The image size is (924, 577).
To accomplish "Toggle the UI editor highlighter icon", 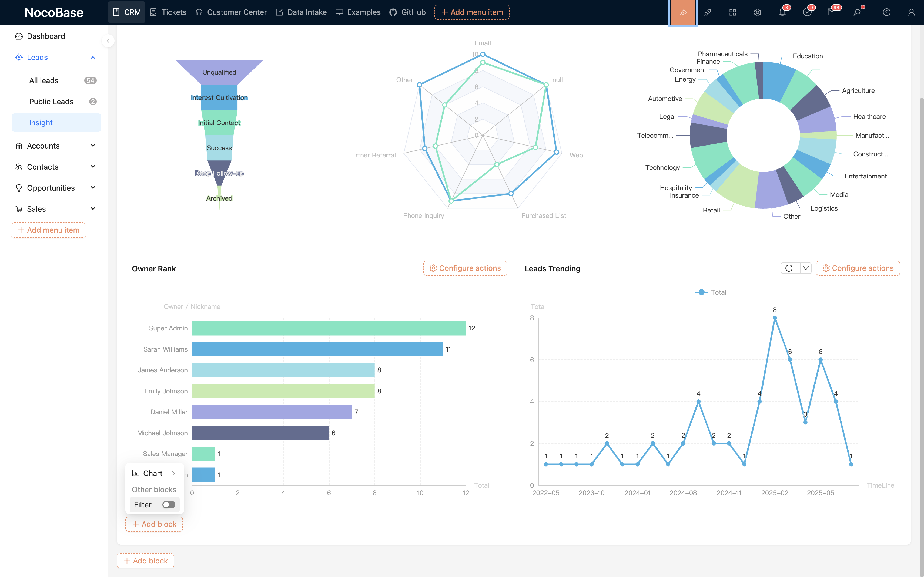I will 683,12.
